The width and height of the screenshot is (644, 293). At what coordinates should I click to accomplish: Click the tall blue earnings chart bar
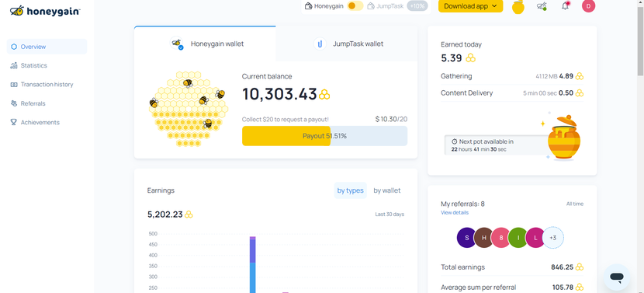(x=253, y=278)
